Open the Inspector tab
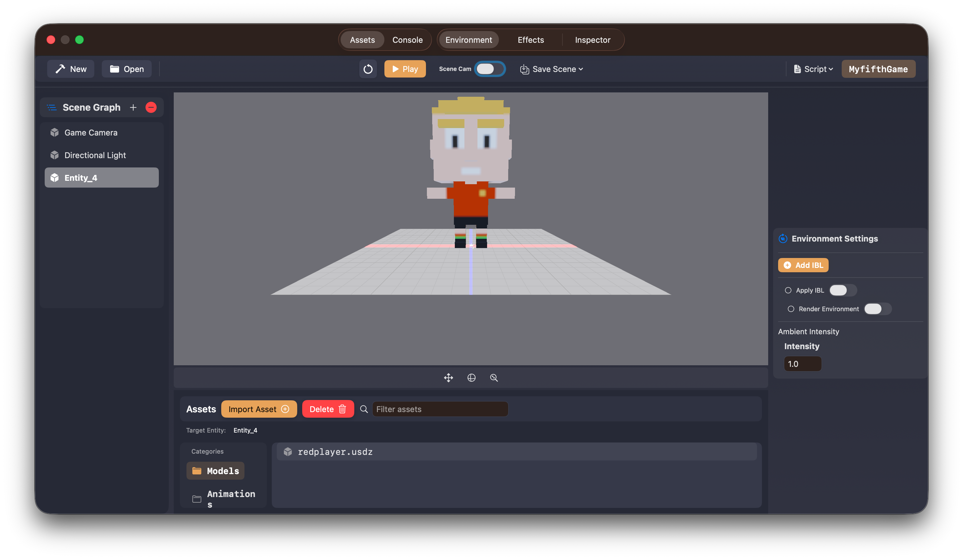Viewport: 963px width, 560px height. pos(592,39)
